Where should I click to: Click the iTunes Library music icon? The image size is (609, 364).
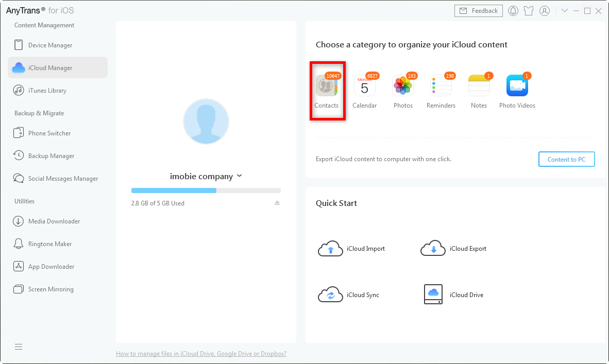(18, 91)
